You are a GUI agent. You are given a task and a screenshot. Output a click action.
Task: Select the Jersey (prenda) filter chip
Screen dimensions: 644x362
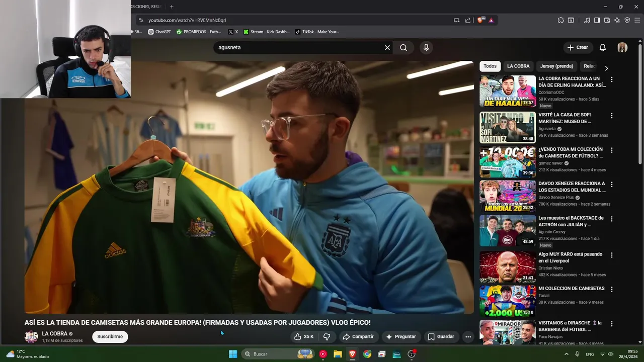556,66
